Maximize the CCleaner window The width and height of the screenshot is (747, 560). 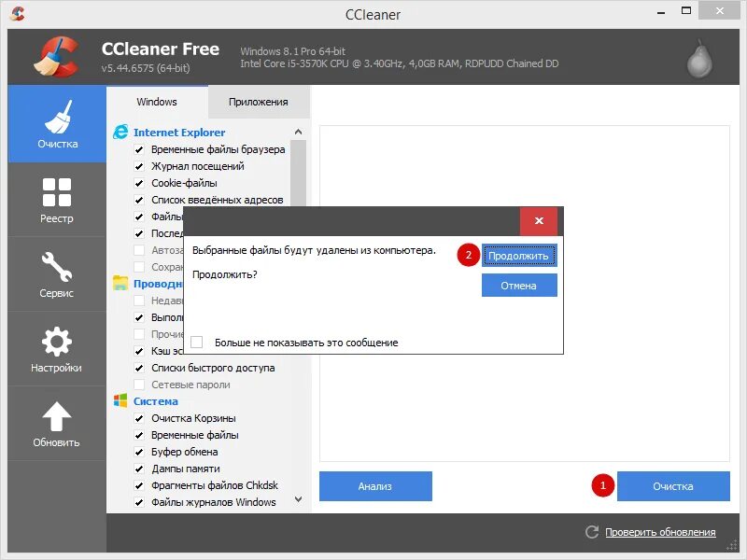(x=686, y=10)
